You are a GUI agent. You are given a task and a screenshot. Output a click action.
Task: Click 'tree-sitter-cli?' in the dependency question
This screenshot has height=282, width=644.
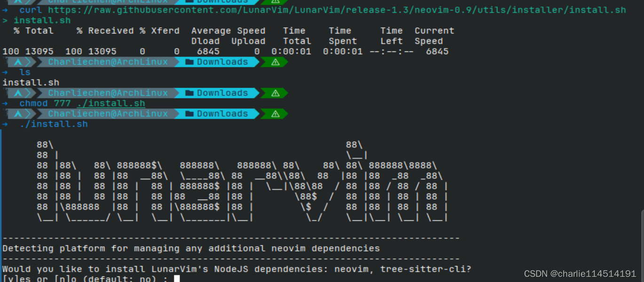coord(426,269)
